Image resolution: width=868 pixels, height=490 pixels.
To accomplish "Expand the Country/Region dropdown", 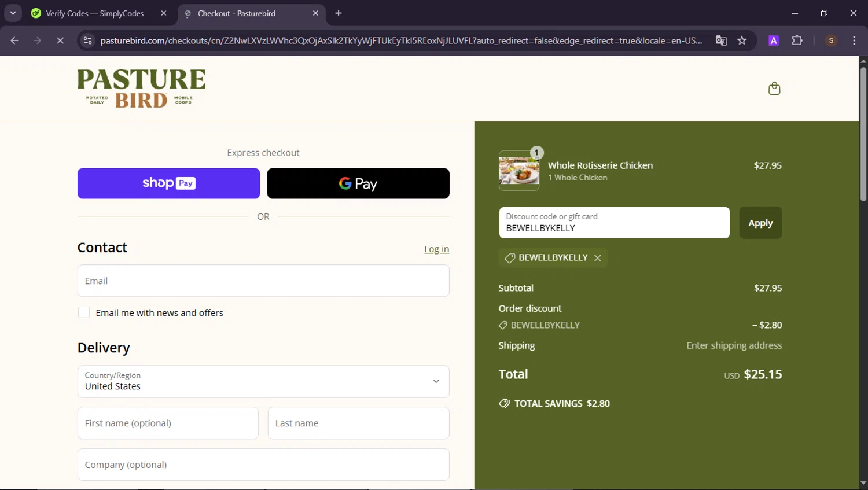I will [263, 381].
